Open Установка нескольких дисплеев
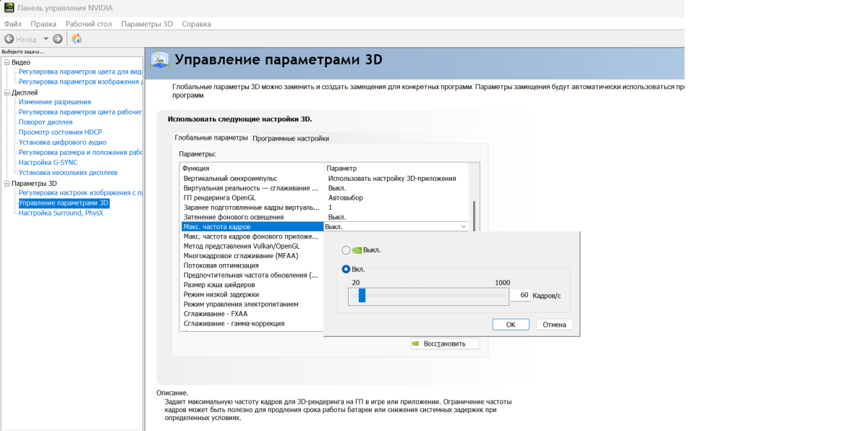 click(x=68, y=173)
